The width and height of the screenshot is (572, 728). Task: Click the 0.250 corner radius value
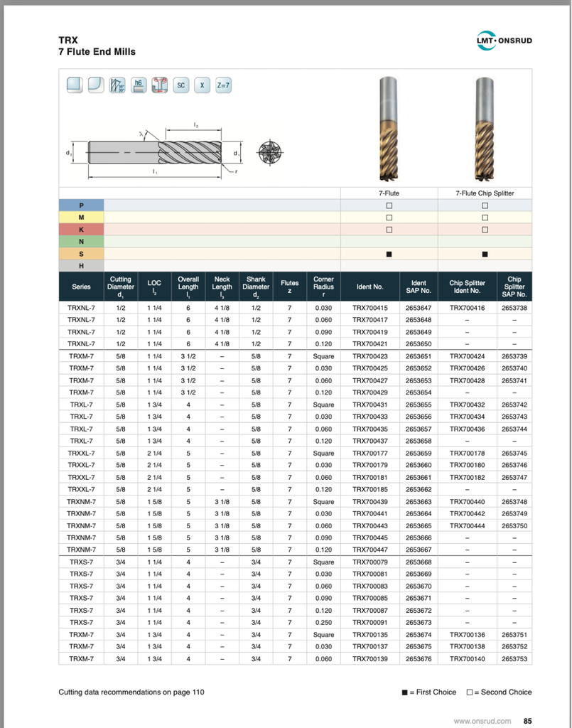[324, 623]
